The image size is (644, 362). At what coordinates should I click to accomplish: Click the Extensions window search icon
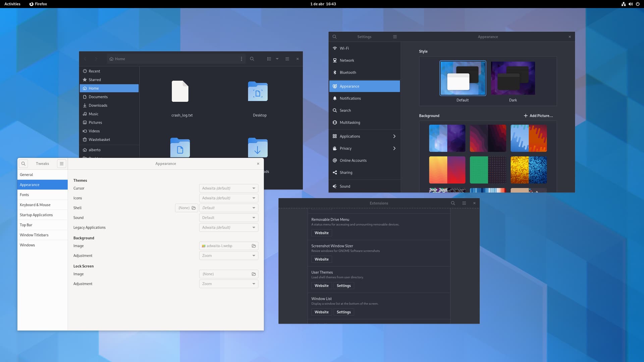coord(453,203)
